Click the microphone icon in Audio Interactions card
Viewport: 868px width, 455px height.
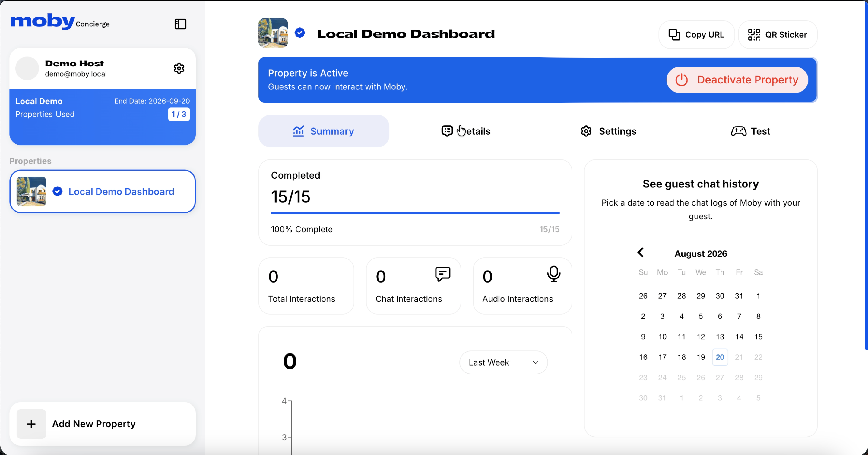[554, 274]
